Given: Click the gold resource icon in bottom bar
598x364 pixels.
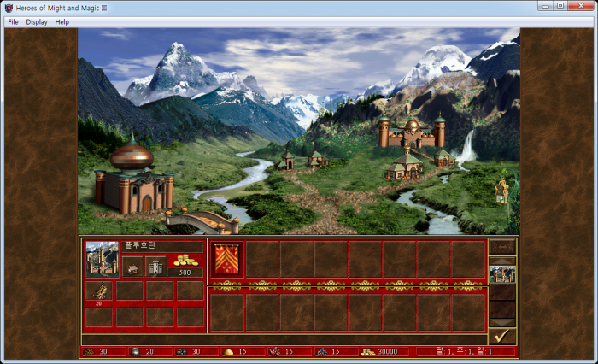Looking at the screenshot, I should click(367, 352).
